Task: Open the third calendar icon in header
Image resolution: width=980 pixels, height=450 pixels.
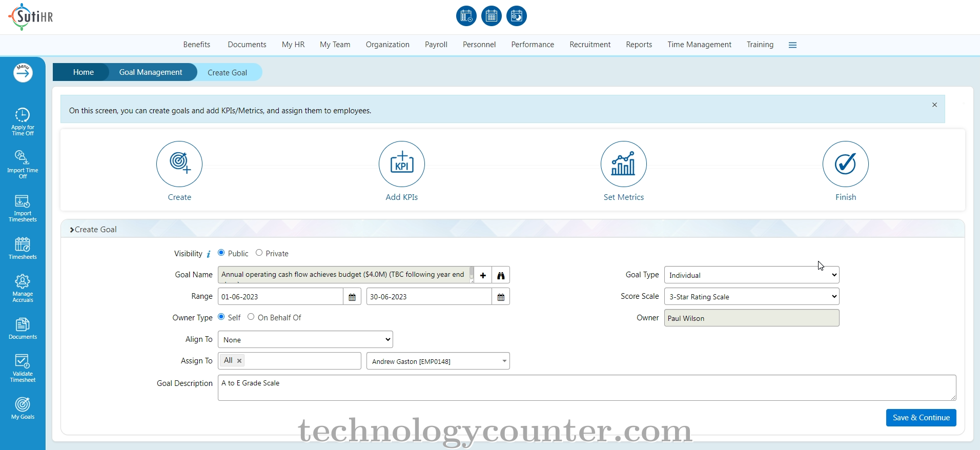Action: [x=516, y=16]
